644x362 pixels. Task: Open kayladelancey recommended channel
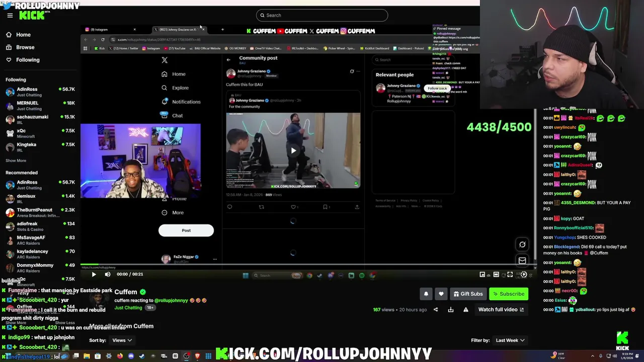coord(40,254)
